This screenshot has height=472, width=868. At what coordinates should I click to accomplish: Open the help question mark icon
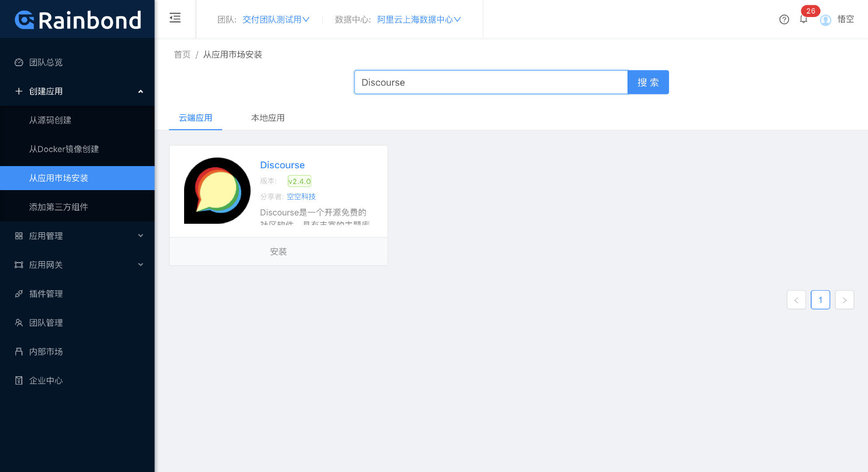tap(784, 19)
